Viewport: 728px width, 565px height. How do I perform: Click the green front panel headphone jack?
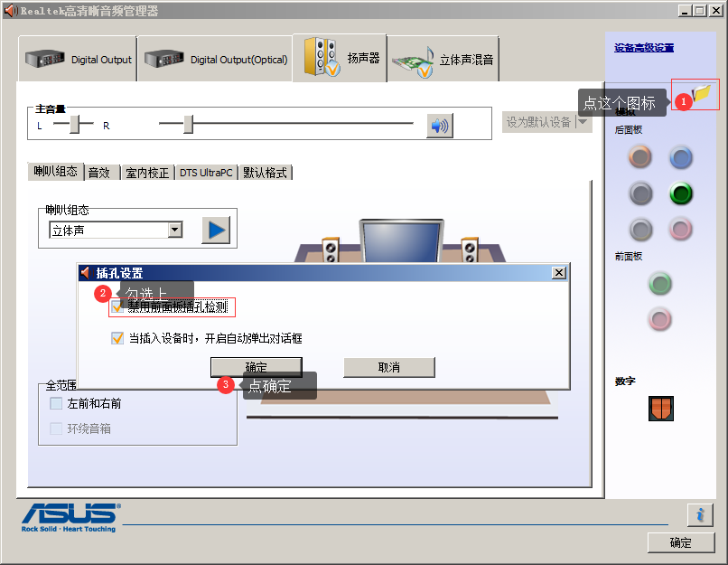(x=659, y=284)
